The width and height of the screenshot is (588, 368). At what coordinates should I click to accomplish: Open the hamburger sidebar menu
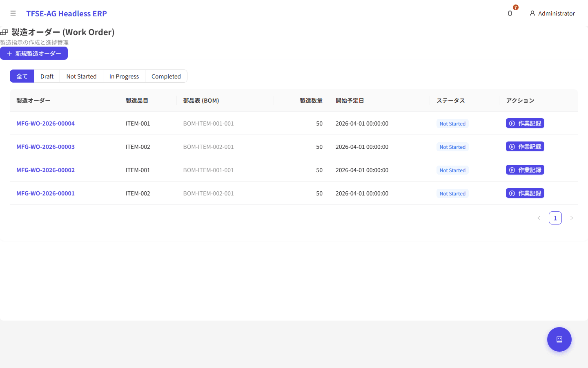pos(13,13)
